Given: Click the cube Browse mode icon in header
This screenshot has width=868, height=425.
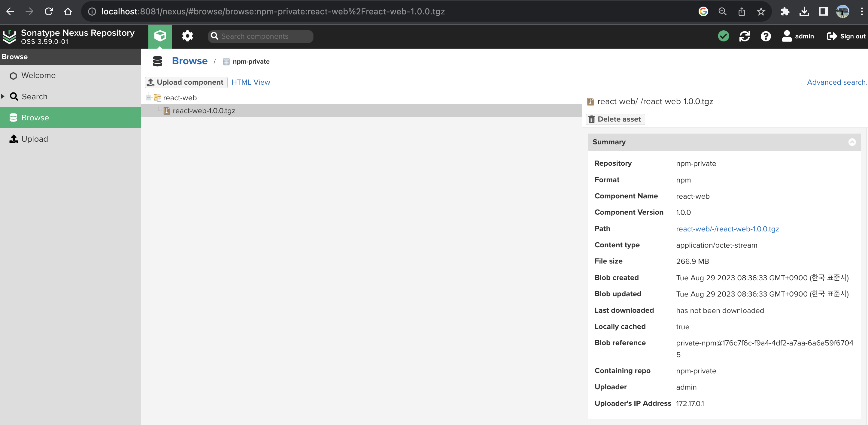Looking at the screenshot, I should 160,36.
